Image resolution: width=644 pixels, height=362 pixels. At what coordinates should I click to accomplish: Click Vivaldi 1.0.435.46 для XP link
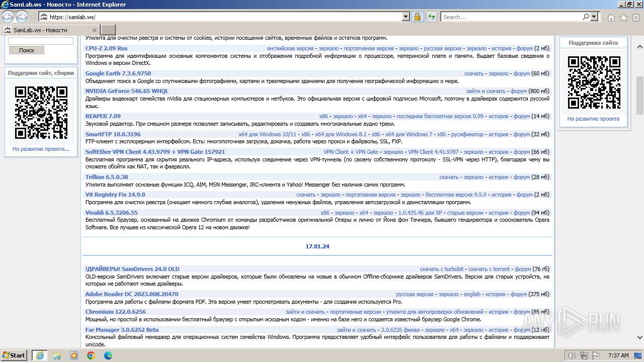click(x=420, y=213)
